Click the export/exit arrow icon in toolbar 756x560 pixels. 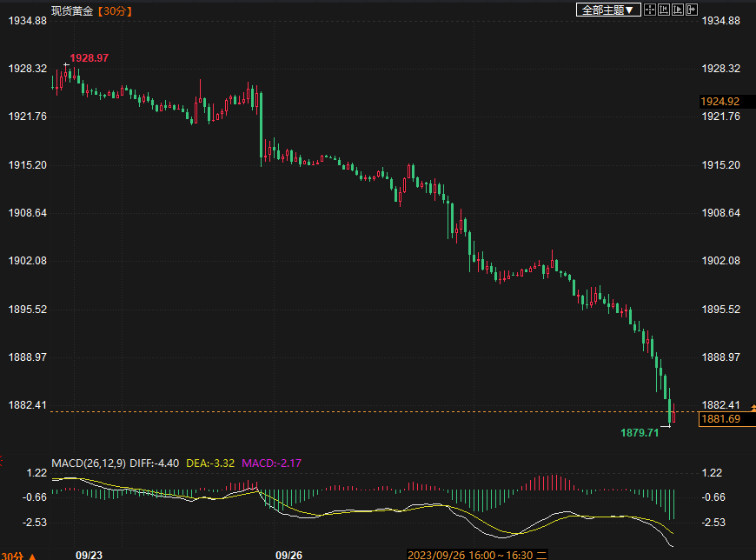(x=692, y=10)
